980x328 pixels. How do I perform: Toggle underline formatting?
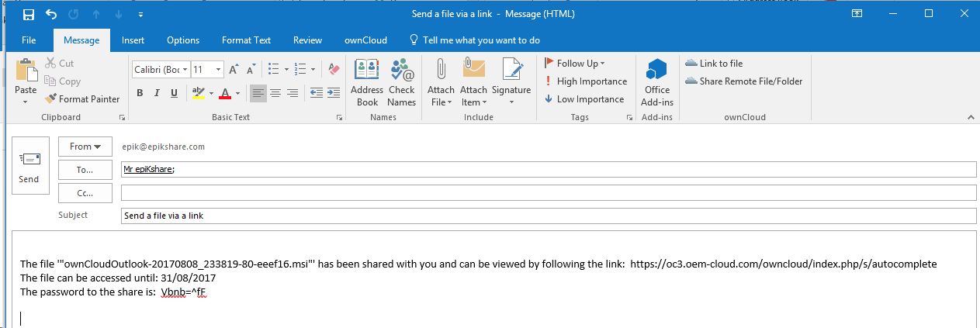tap(175, 93)
